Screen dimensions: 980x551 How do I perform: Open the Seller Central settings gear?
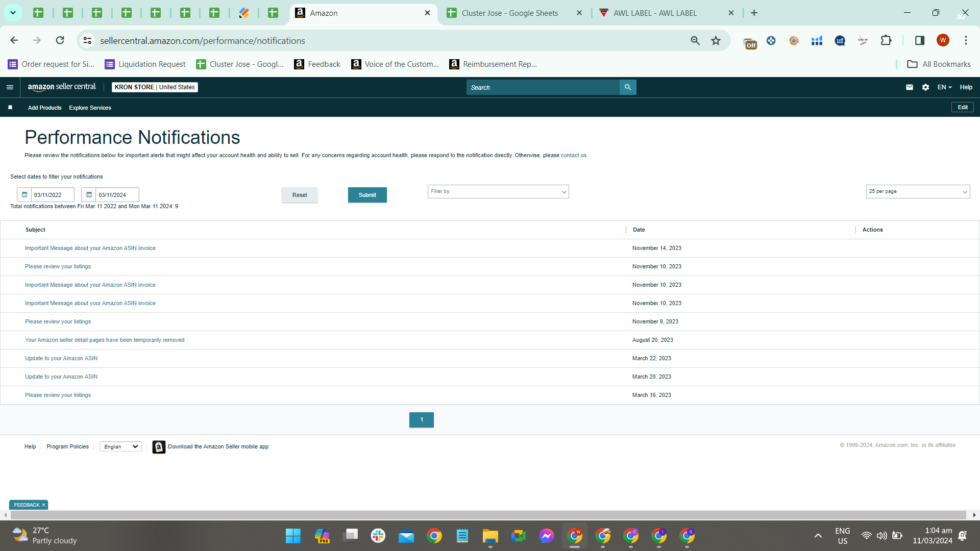point(925,87)
